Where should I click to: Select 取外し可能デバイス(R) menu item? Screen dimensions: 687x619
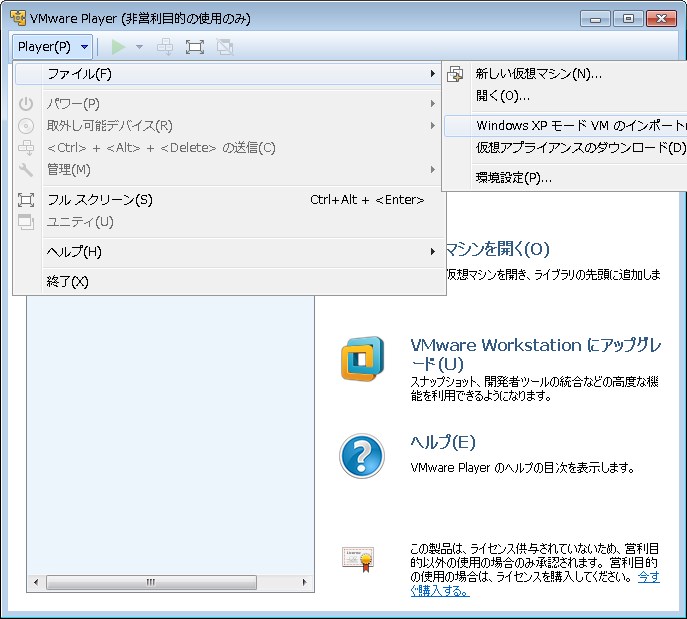229,126
